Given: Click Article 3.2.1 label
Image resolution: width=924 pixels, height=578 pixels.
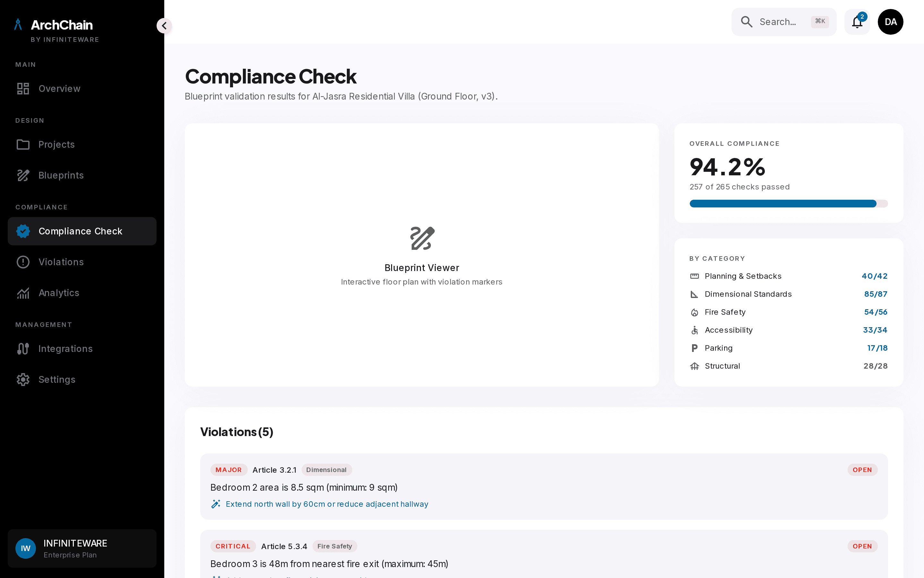Looking at the screenshot, I should point(275,470).
